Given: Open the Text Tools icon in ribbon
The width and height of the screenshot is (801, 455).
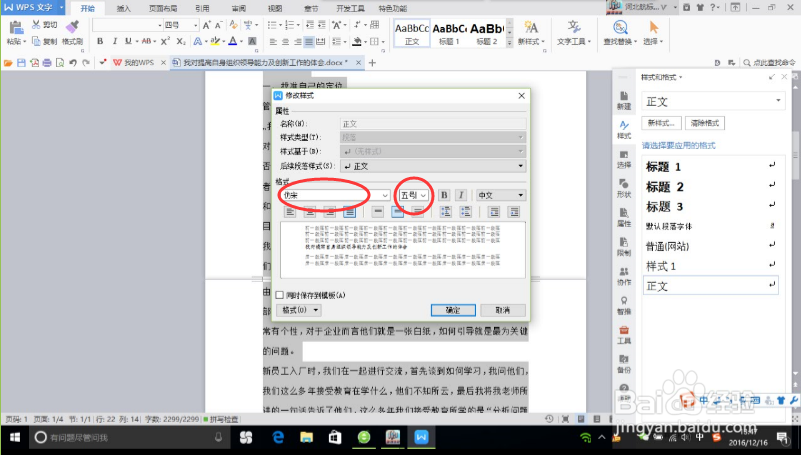Looking at the screenshot, I should pos(574,27).
